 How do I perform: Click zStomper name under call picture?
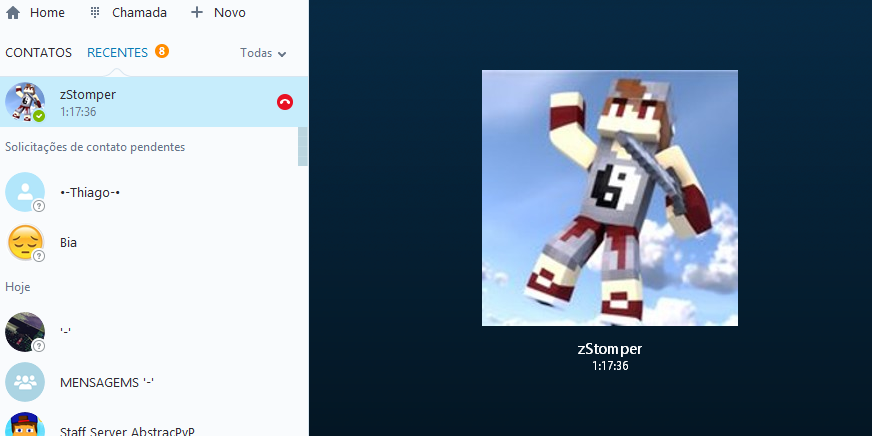[610, 349]
